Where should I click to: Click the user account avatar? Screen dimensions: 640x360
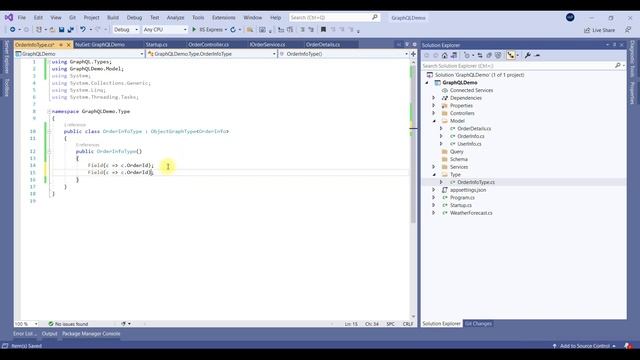tap(570, 17)
